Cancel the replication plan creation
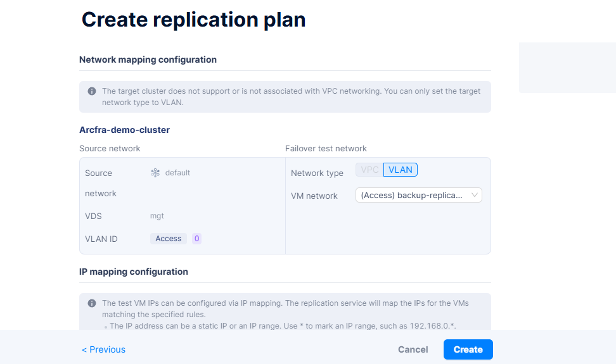 pos(413,349)
